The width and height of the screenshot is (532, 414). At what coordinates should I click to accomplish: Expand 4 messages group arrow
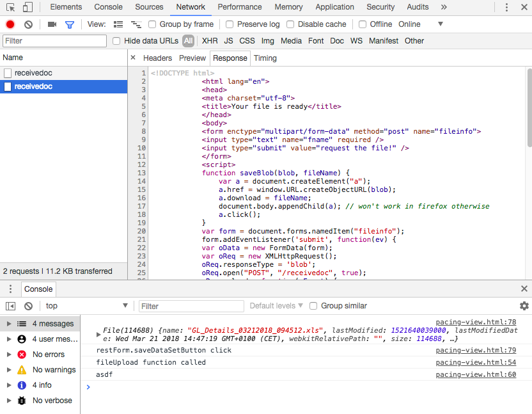9,324
